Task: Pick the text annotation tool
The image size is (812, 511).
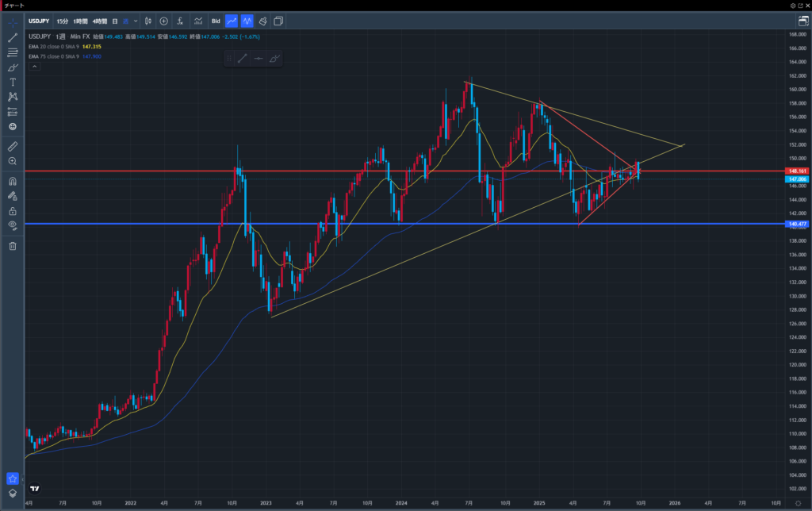Action: coord(13,82)
